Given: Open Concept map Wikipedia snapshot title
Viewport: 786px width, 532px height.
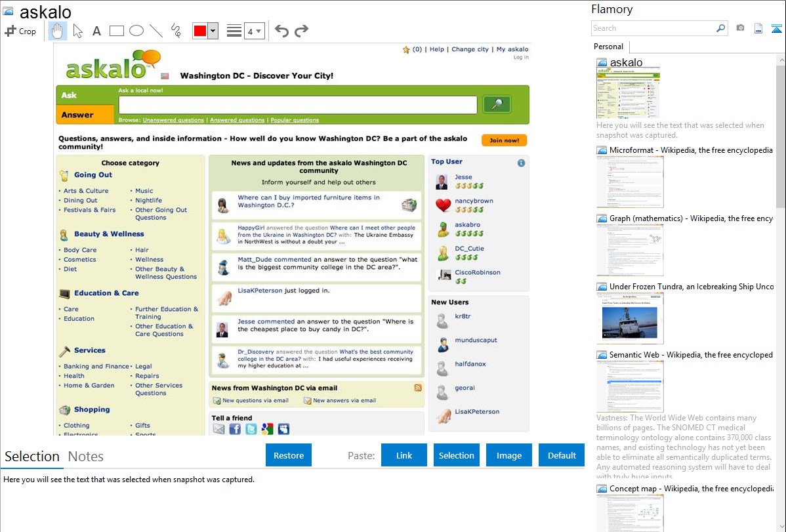Looking at the screenshot, I should (692, 488).
